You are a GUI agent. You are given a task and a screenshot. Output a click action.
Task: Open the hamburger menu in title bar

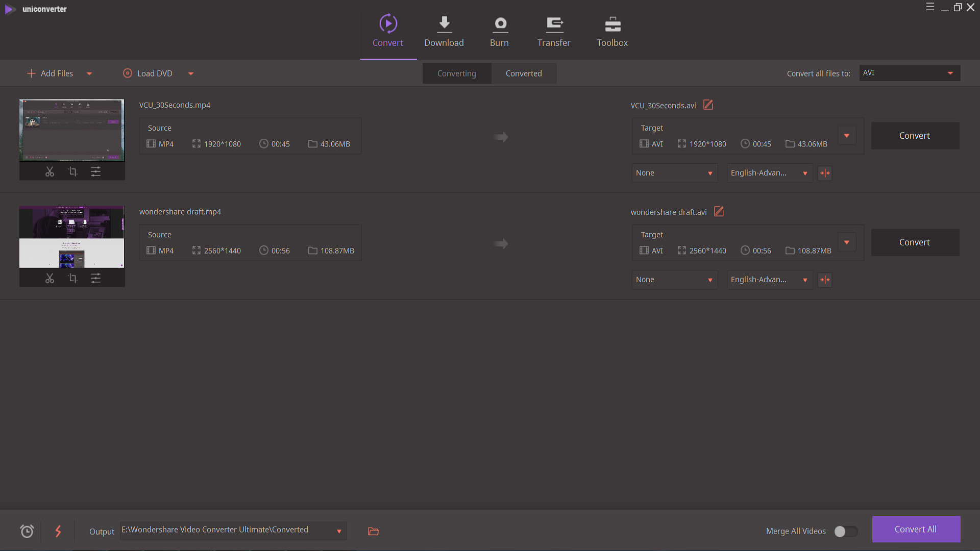pyautogui.click(x=930, y=7)
